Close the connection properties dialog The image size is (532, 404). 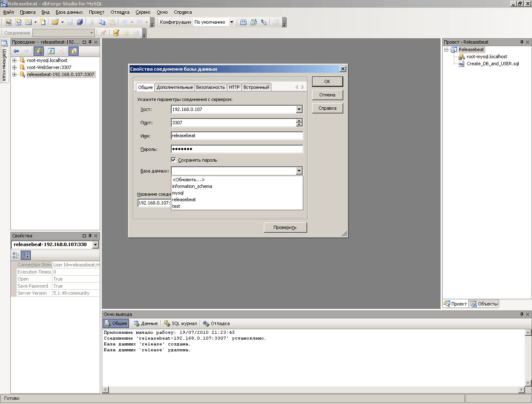tap(342, 69)
